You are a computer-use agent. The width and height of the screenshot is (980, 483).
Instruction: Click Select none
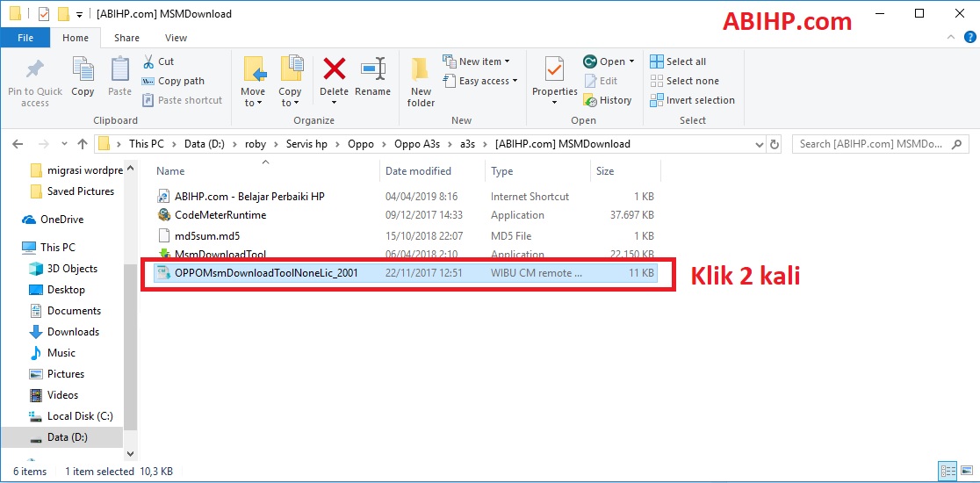(x=684, y=81)
